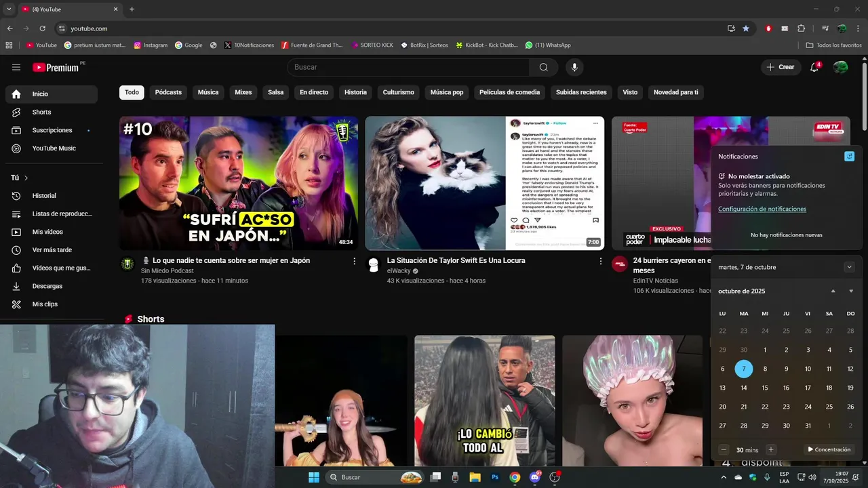Open Mis clips in the sidebar

pyautogui.click(x=52, y=304)
